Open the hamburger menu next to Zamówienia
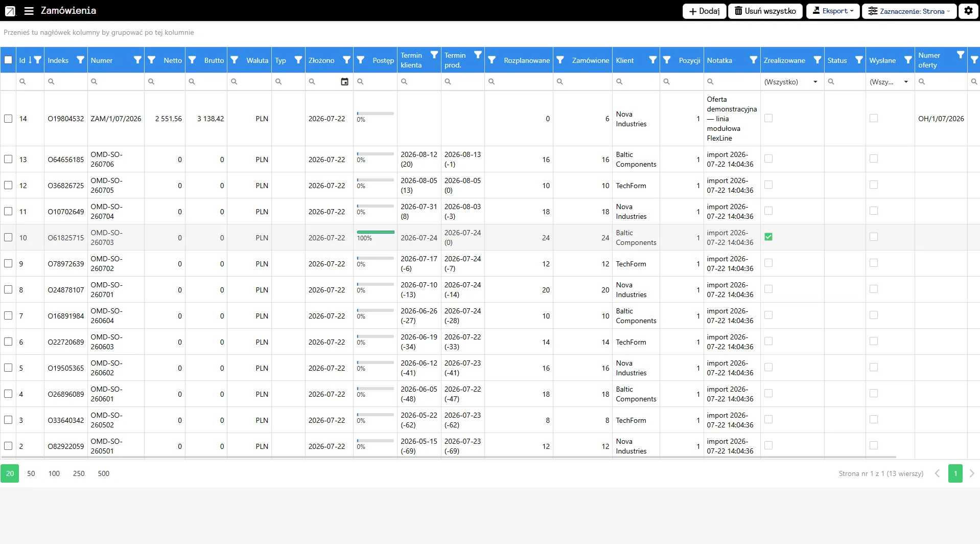980x544 pixels. (x=29, y=11)
